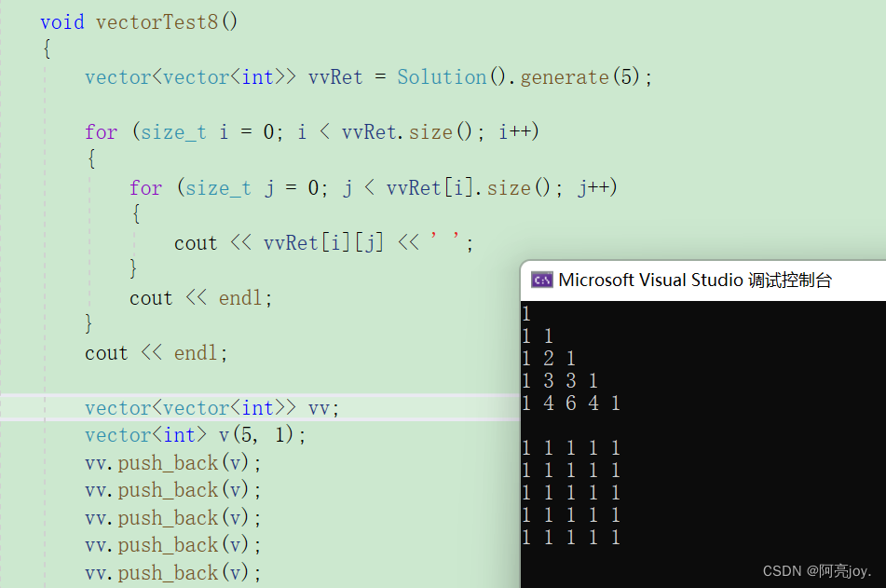Click the CSDN @阿亮joy watermark link
The image size is (886, 588).
(x=817, y=570)
